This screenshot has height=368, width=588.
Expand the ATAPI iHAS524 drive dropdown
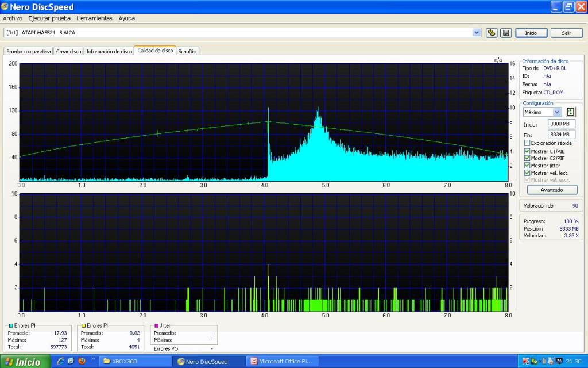point(477,33)
